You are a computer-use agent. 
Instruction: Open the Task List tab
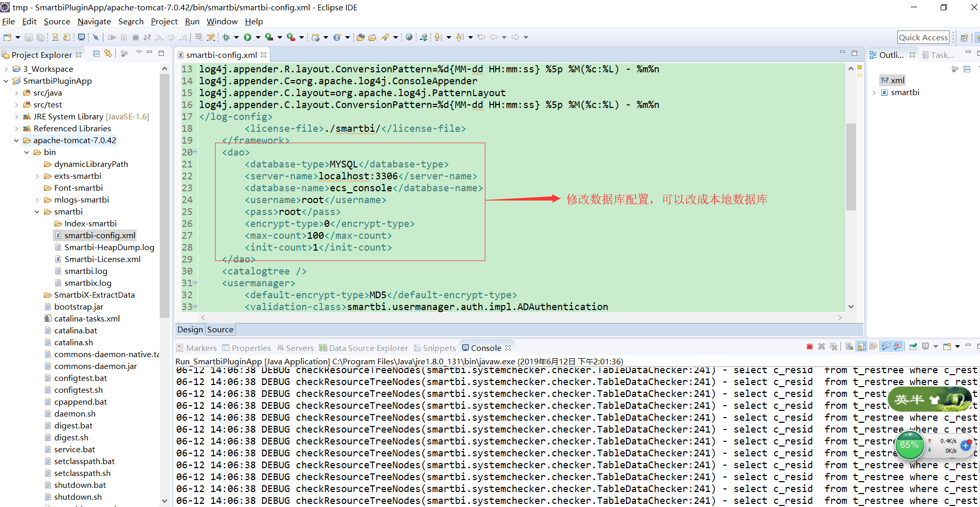[938, 55]
